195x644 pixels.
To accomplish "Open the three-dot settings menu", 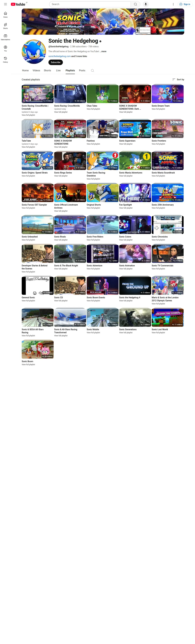I will [173, 4].
